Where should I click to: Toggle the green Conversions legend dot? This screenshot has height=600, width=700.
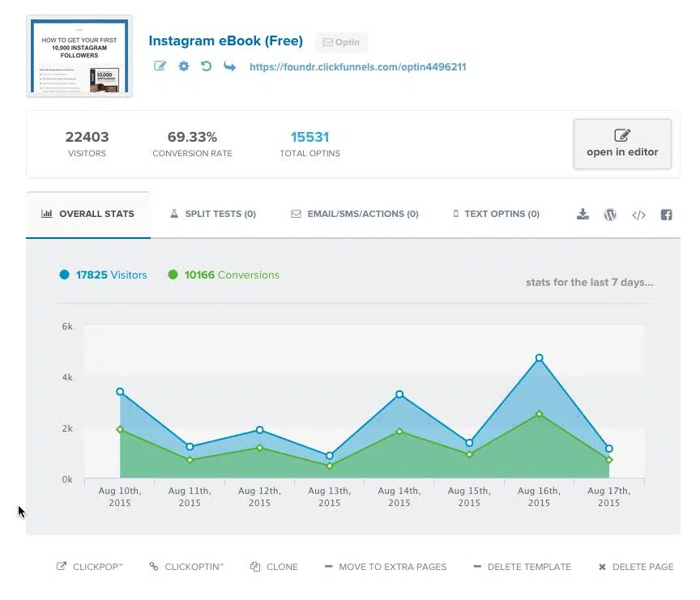click(173, 274)
